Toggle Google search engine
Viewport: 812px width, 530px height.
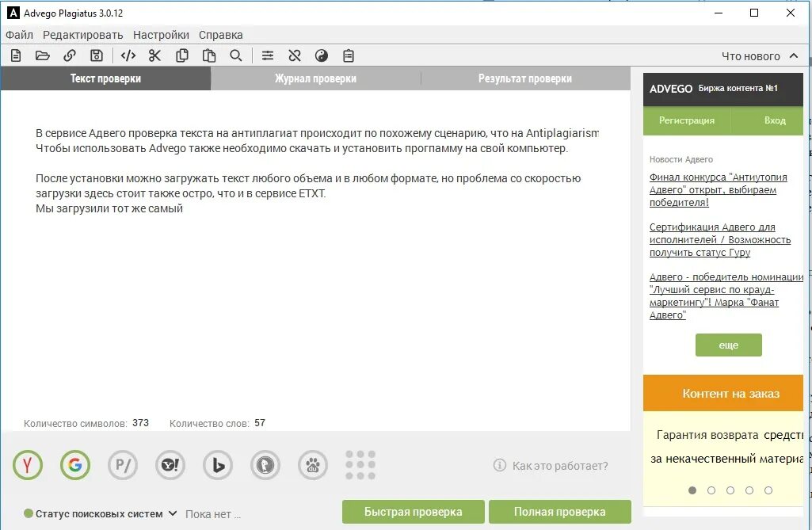click(x=75, y=465)
